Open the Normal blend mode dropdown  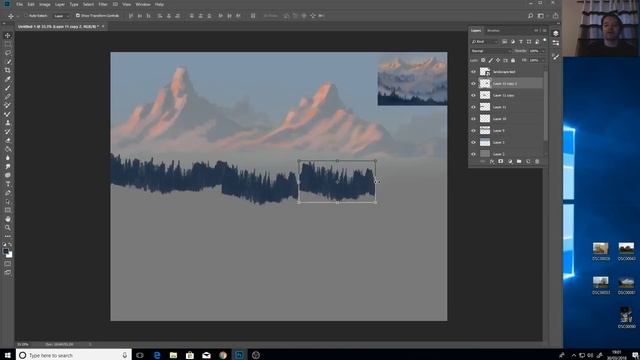[491, 51]
